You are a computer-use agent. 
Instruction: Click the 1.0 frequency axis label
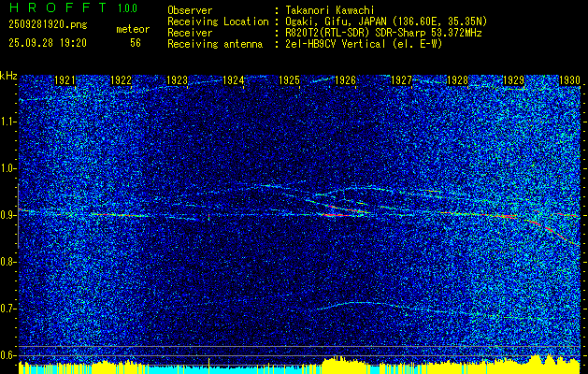pos(7,169)
